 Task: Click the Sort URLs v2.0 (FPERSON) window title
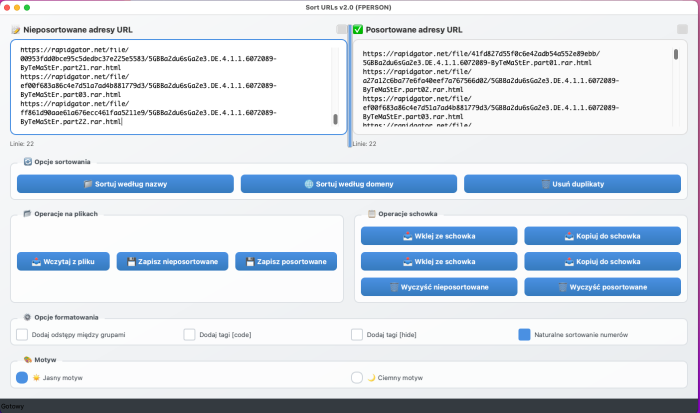[348, 7]
